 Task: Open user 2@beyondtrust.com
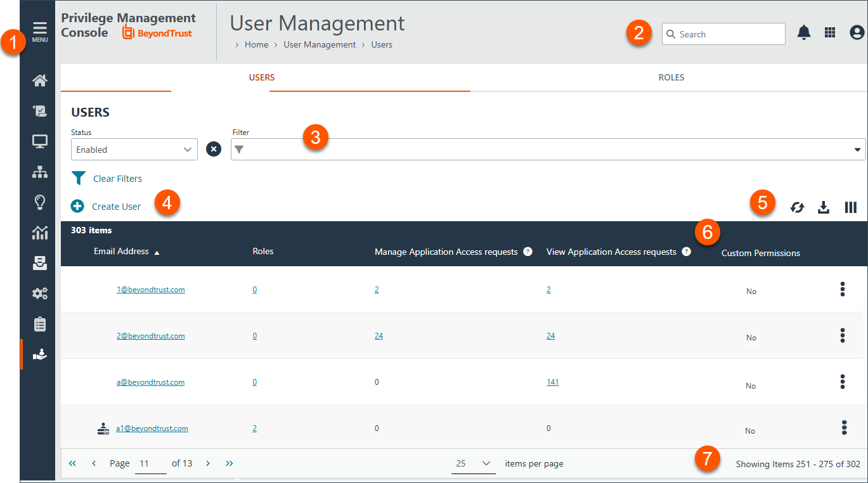[x=151, y=336]
